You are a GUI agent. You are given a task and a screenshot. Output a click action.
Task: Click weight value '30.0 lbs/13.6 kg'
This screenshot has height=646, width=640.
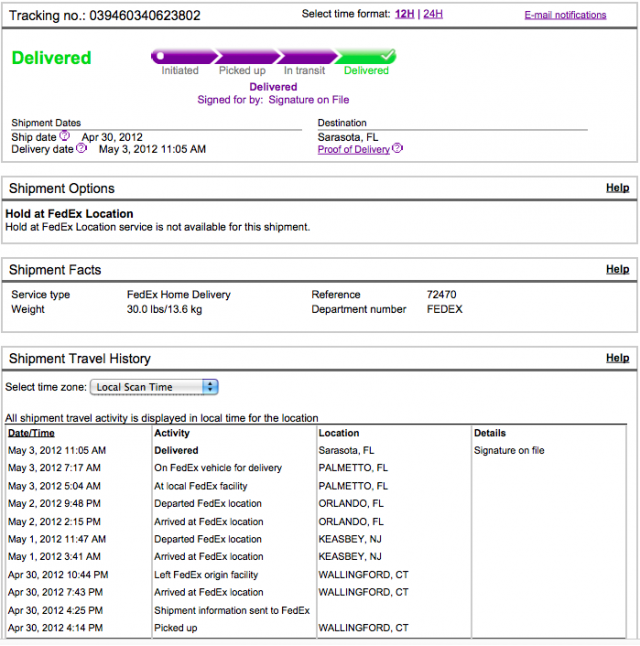click(164, 309)
